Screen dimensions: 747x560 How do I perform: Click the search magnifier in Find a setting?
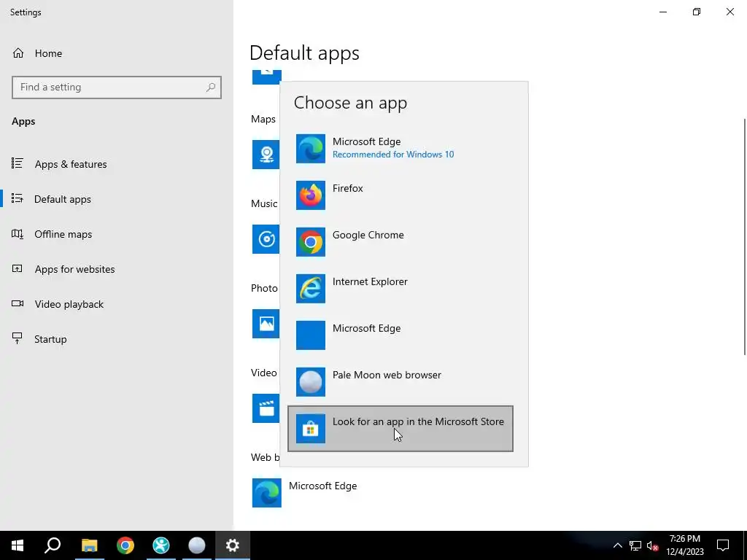point(211,87)
